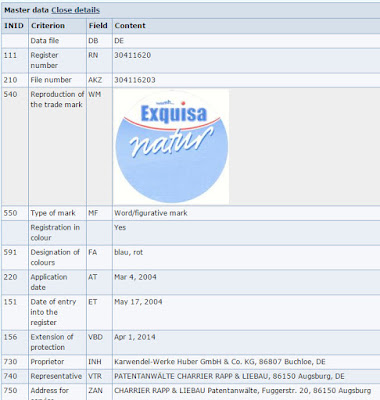380x400 pixels.
Task: Click the 'File number' criterion
Action: coord(51,80)
